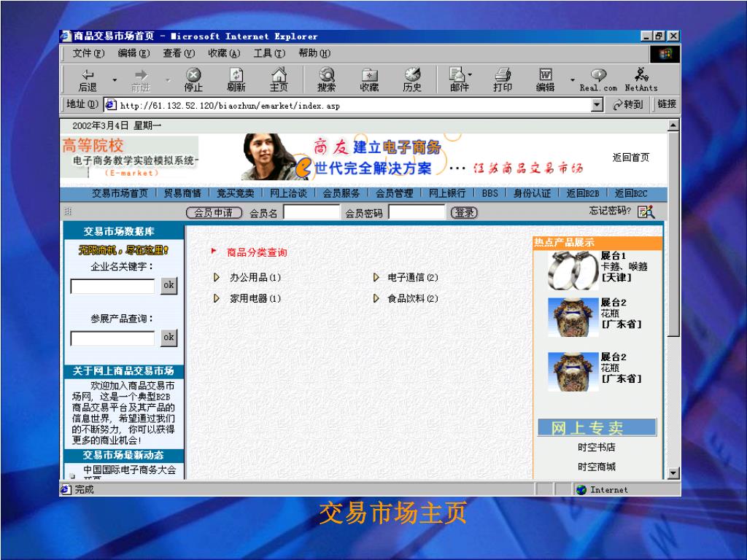Click ok beside 参展产品查询 field
Viewport: 747px width, 560px height.
point(169,338)
